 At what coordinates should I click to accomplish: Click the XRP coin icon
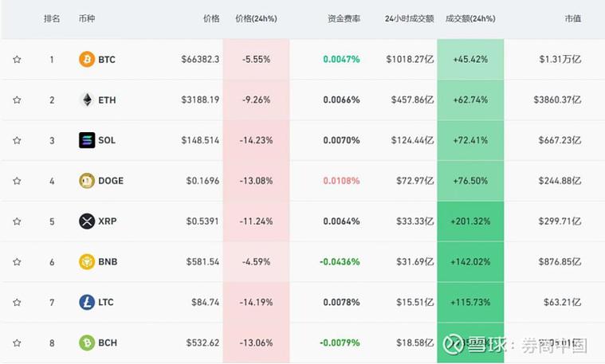87,221
